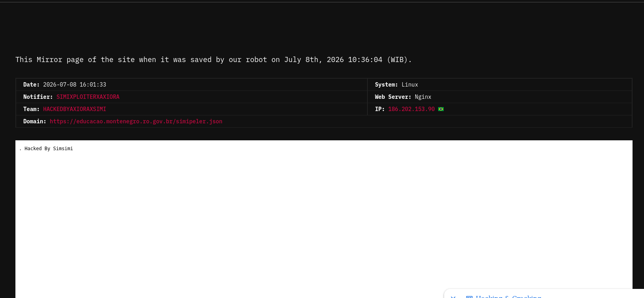Click the 'Date:' label
644x298 pixels.
coord(31,85)
